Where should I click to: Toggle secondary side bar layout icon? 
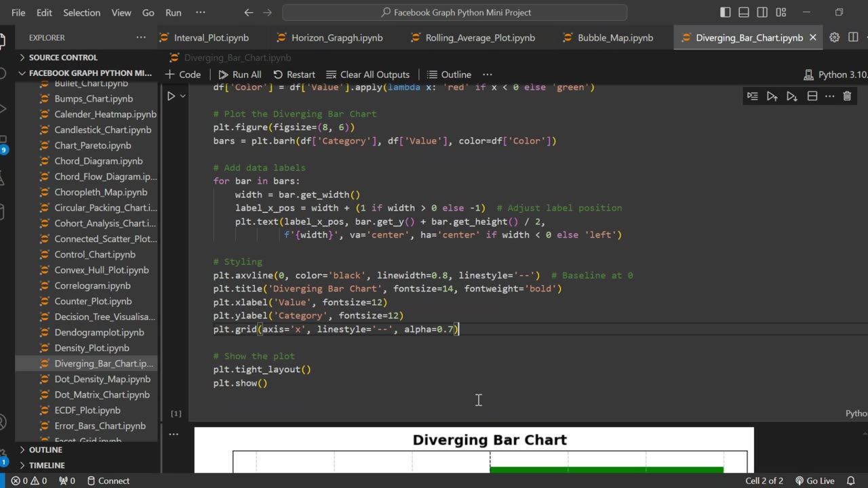click(x=762, y=12)
